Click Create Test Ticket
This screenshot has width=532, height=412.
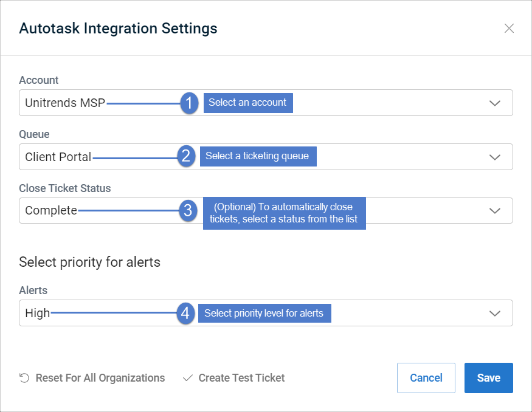pos(241,378)
